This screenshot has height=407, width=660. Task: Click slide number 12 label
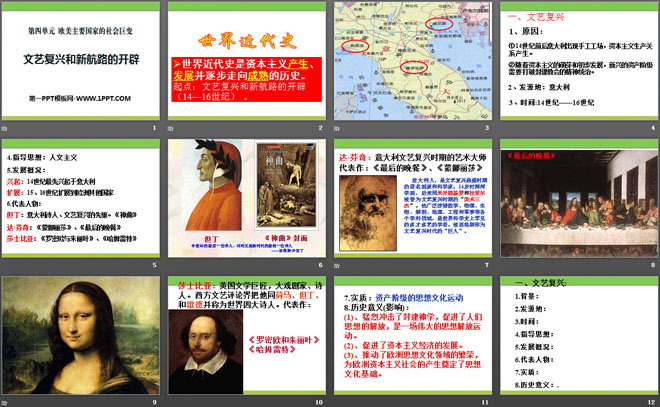click(652, 402)
